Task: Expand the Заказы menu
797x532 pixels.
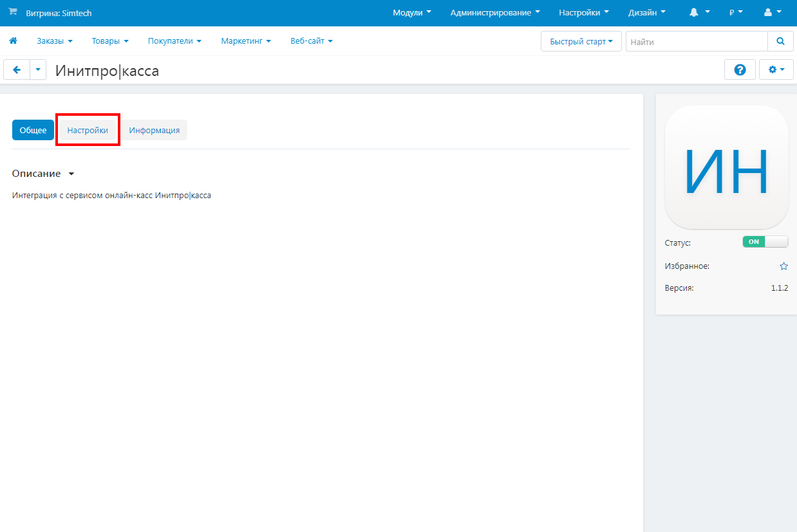Action: tap(55, 41)
